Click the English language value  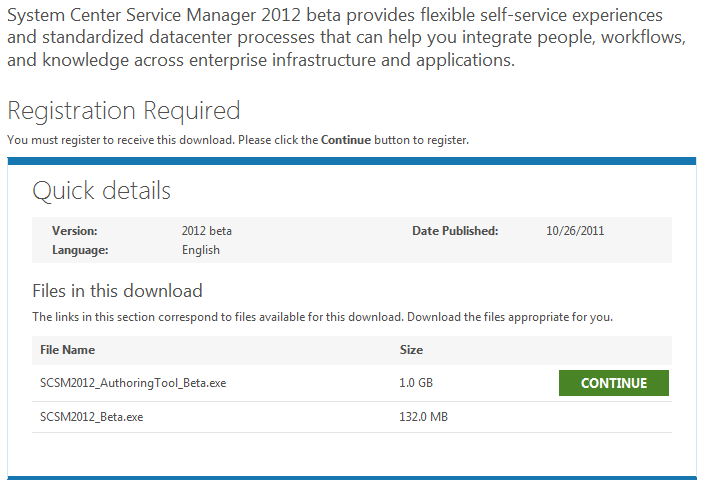[201, 250]
